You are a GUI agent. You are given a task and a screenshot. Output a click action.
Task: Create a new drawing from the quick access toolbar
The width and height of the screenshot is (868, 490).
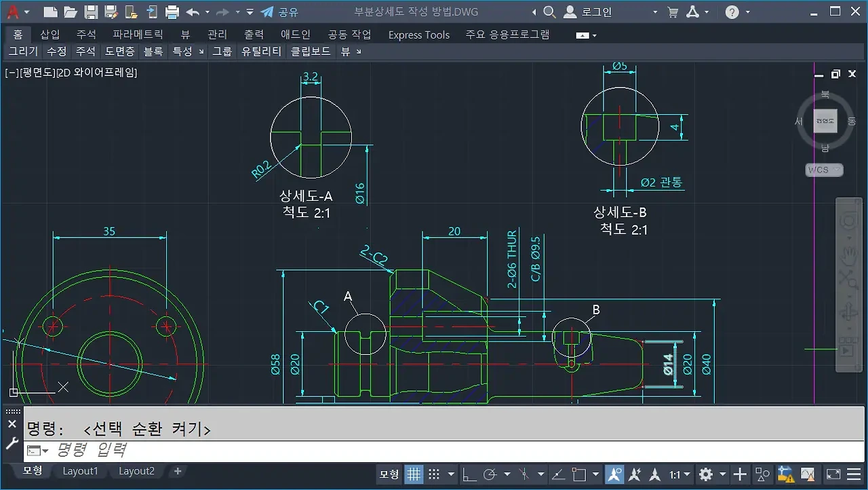pos(50,12)
